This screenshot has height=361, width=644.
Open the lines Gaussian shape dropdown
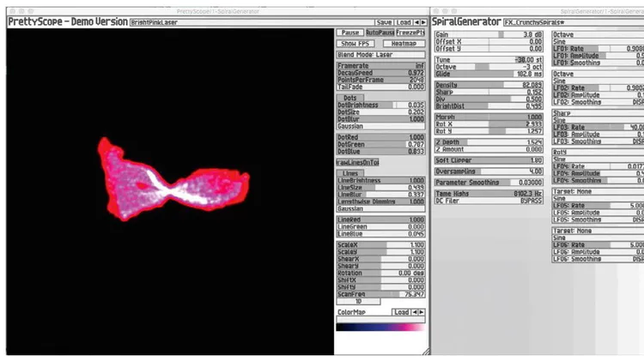coord(380,209)
